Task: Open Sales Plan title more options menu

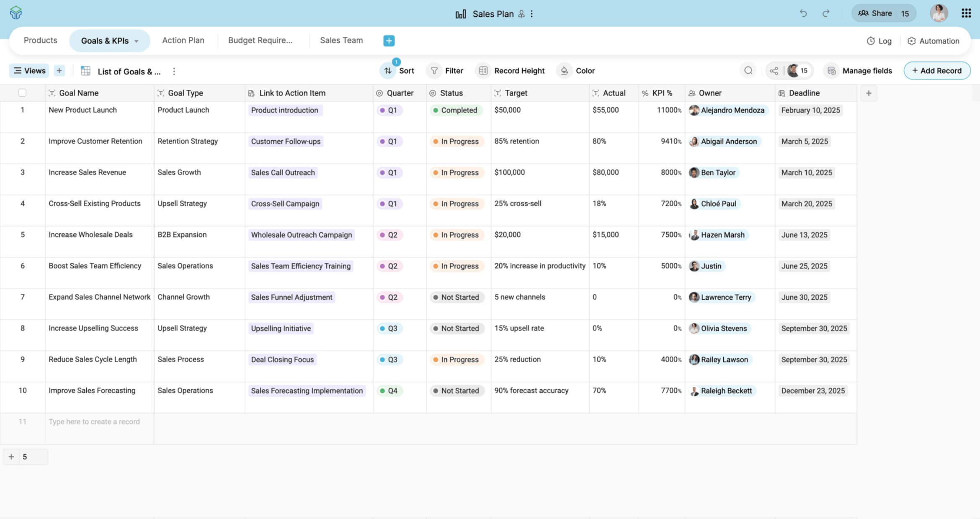Action: point(532,14)
